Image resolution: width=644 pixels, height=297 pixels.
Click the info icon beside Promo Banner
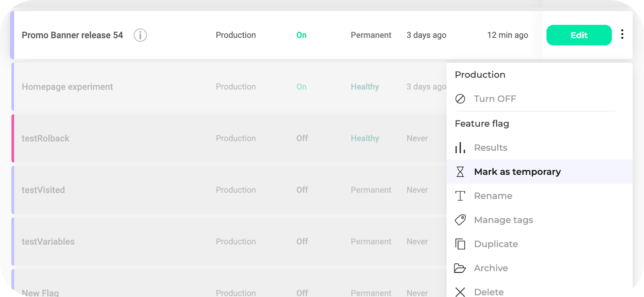tap(140, 35)
